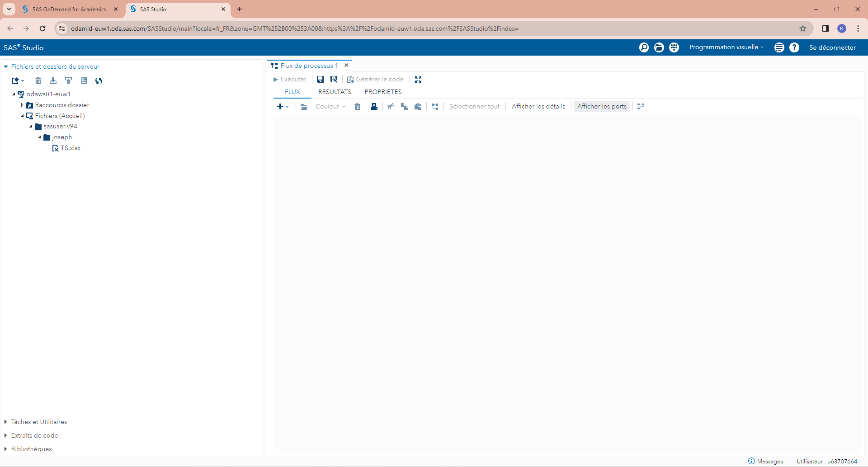This screenshot has width=868, height=467.
Task: Click Afficher les détails
Action: pyautogui.click(x=538, y=106)
